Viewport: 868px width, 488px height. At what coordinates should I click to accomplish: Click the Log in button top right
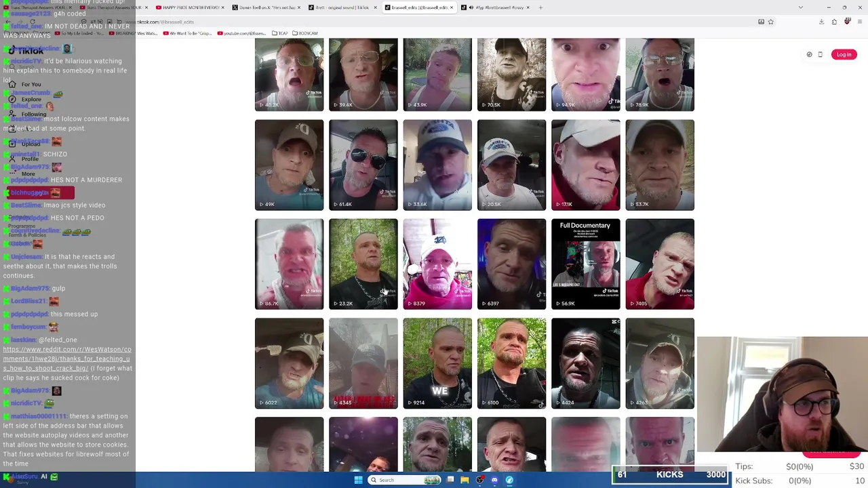pyautogui.click(x=844, y=54)
